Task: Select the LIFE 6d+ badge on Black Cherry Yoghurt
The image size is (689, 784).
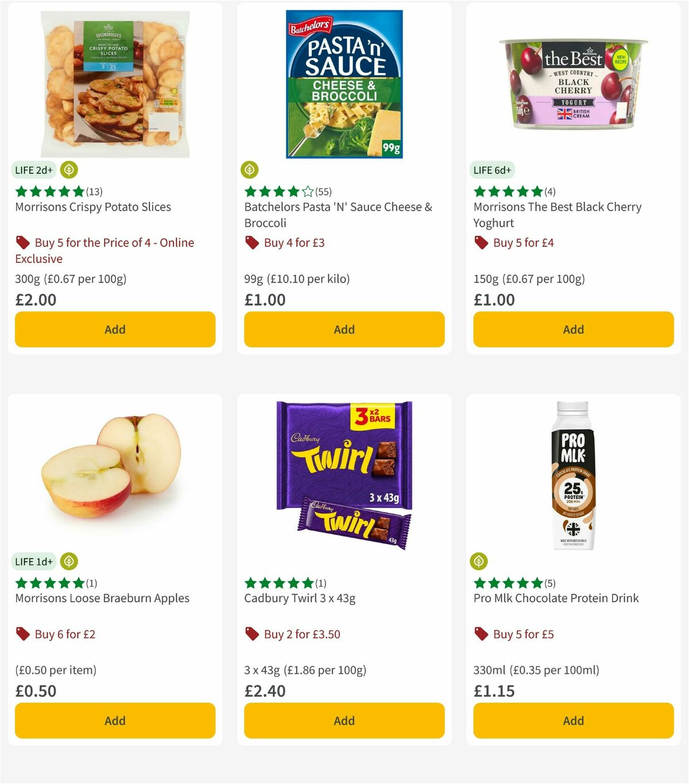Action: click(x=492, y=170)
